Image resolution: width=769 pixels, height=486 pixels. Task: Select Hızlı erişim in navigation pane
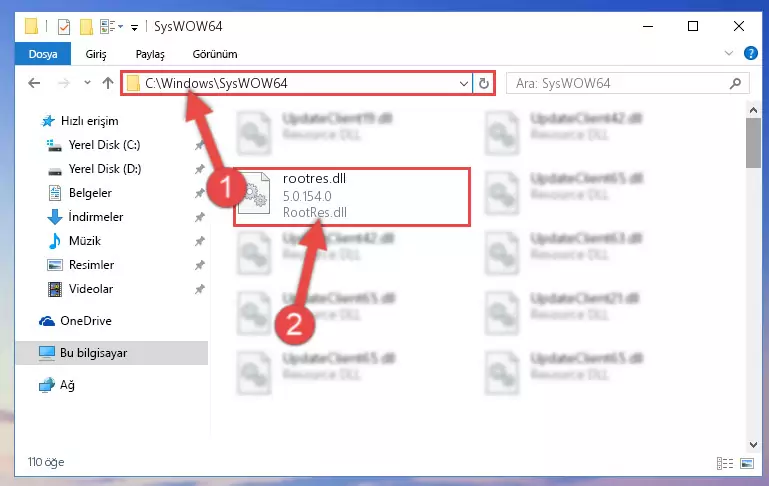pyautogui.click(x=89, y=121)
